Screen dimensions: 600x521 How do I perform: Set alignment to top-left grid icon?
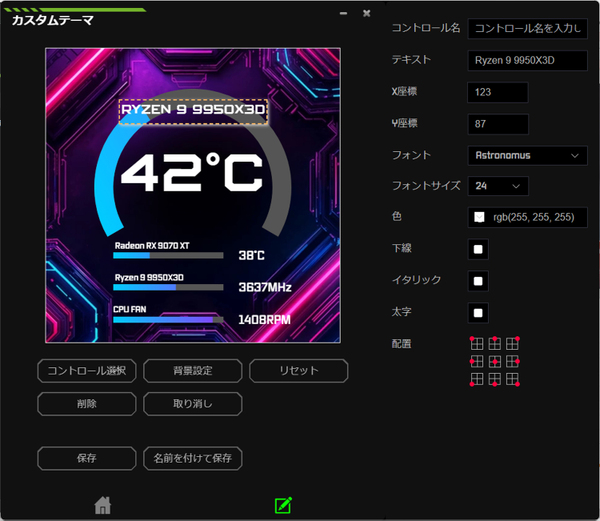point(476,343)
